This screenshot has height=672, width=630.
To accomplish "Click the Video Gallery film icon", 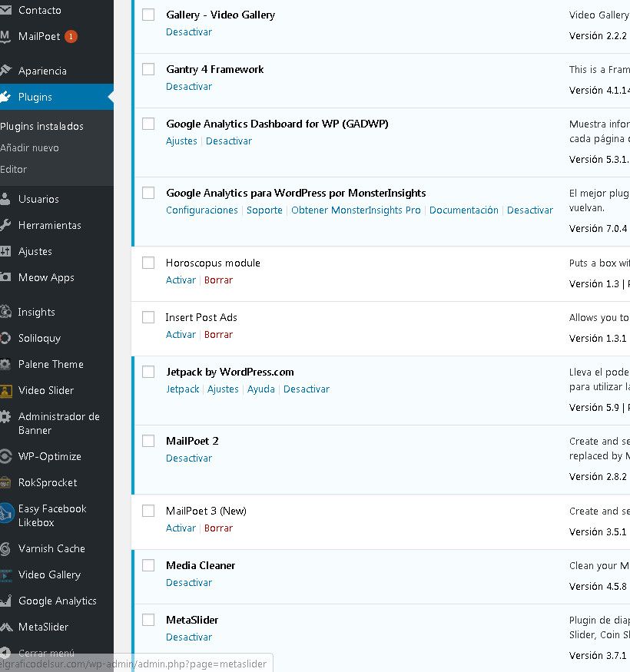I will click(x=5, y=574).
